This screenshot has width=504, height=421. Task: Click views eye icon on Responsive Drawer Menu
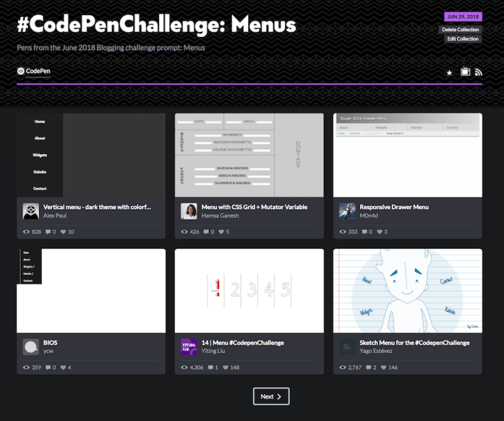click(x=343, y=232)
